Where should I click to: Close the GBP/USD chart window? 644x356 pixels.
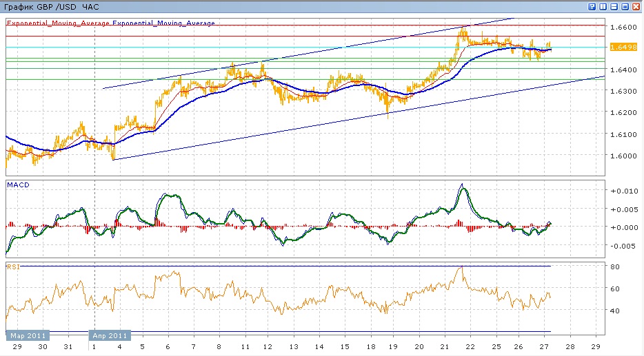(x=636, y=6)
